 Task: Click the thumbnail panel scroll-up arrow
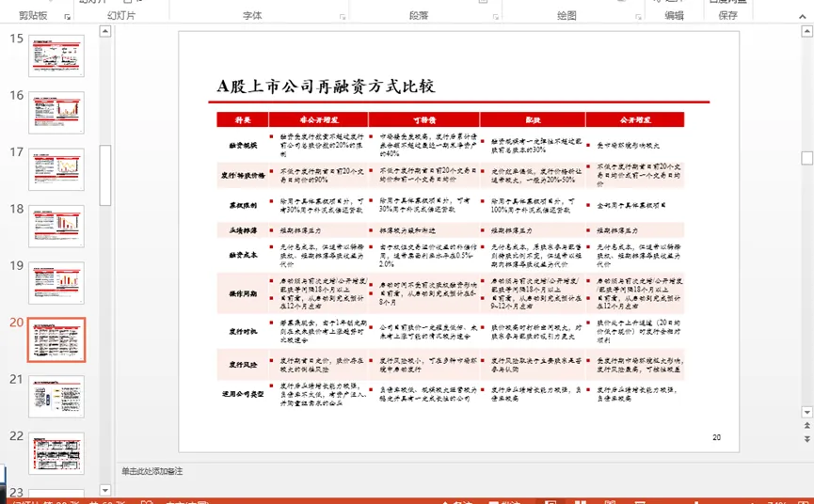pos(104,32)
